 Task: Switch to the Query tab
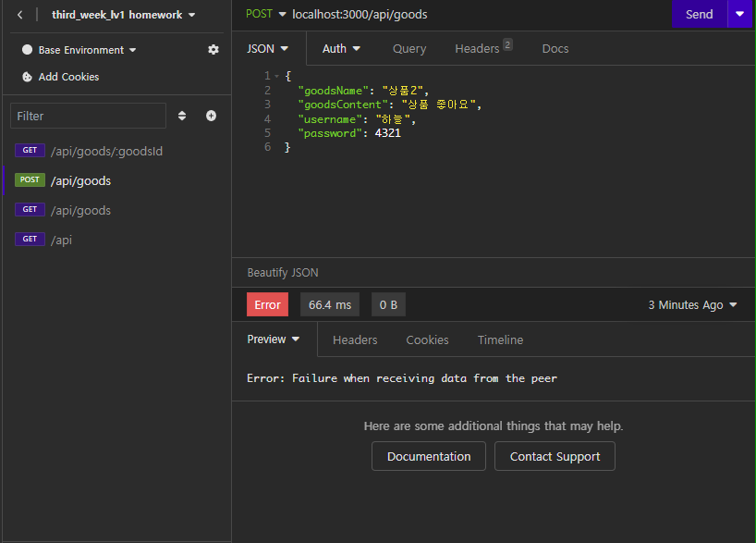(409, 49)
